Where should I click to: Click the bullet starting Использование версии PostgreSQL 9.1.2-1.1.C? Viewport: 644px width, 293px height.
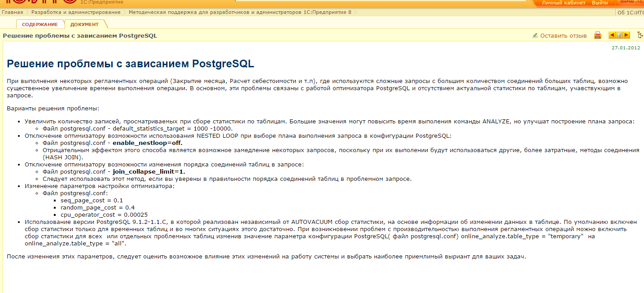pos(331,232)
